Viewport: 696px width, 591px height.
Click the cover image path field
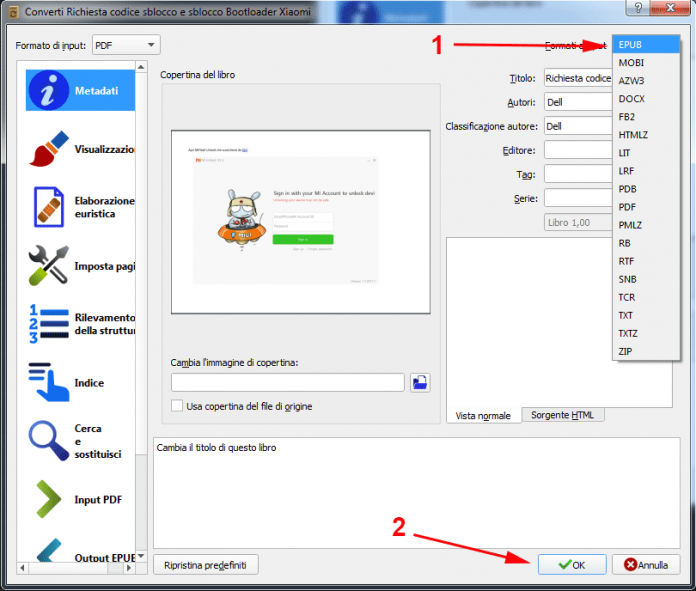pyautogui.click(x=288, y=382)
